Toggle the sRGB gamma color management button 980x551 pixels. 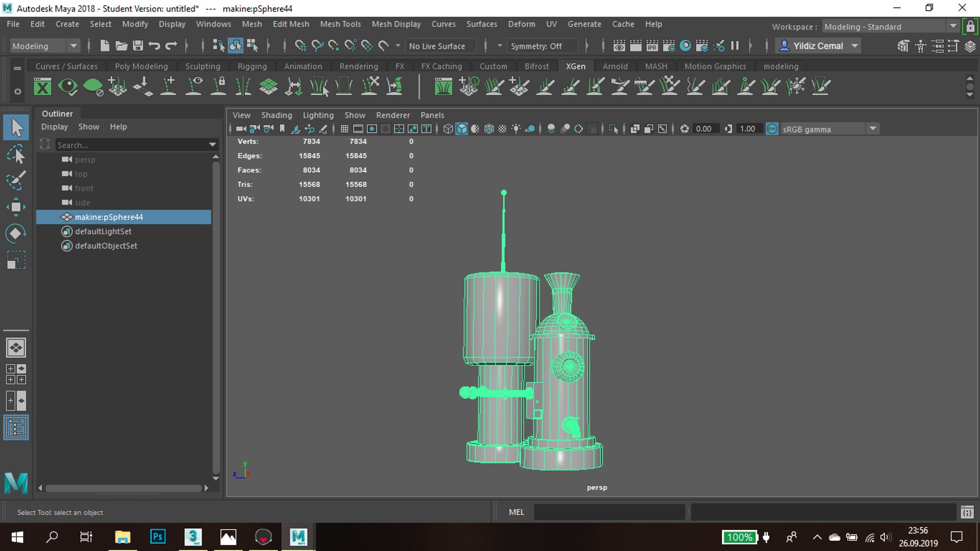pyautogui.click(x=772, y=129)
